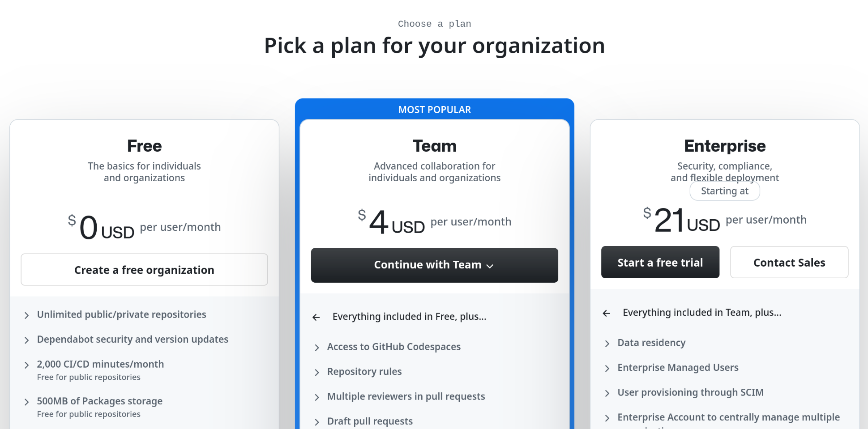Expand the Multiple reviewers in pull requests item
The width and height of the screenshot is (868, 429).
317,397
